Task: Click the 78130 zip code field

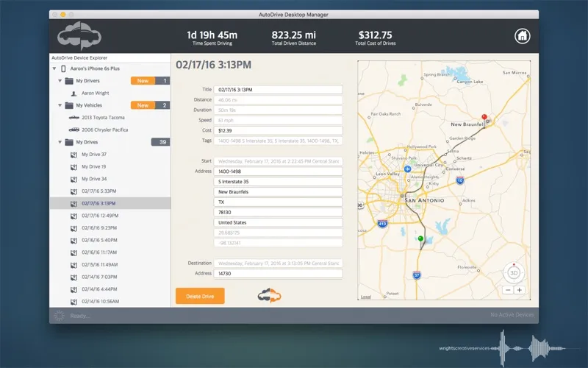Action: 279,213
